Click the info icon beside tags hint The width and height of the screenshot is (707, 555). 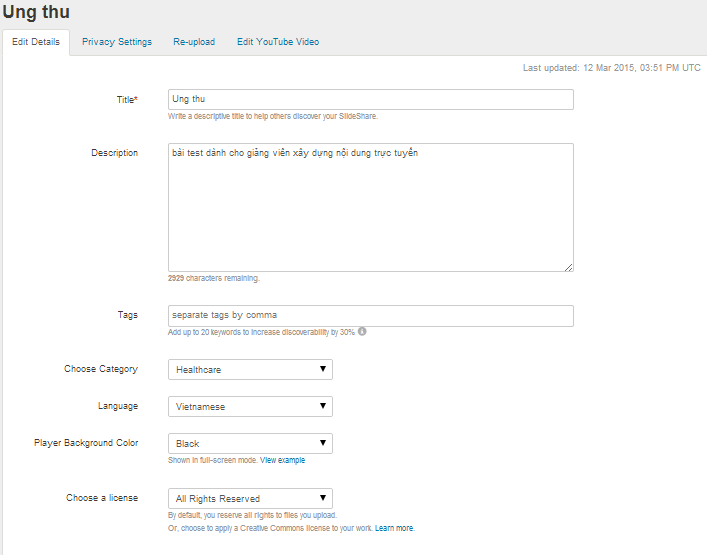coord(362,331)
